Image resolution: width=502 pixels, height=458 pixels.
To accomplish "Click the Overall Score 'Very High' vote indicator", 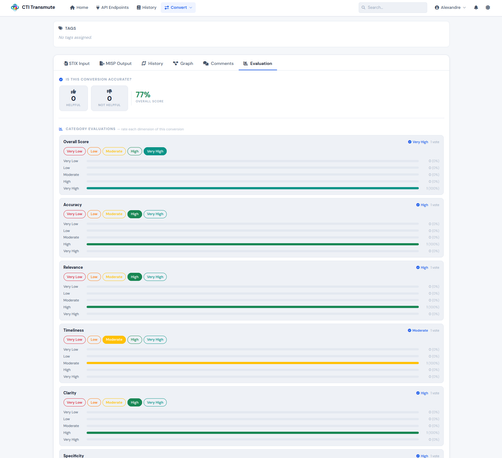I will pyautogui.click(x=418, y=142).
